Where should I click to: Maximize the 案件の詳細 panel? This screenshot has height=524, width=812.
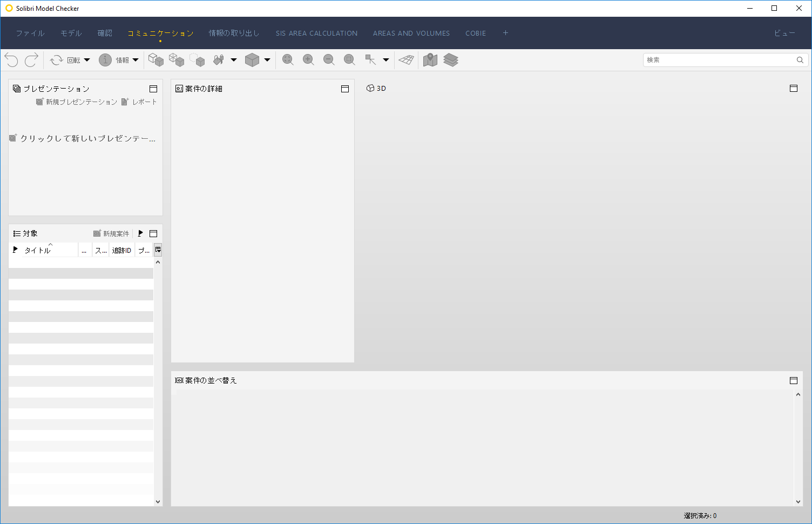345,89
